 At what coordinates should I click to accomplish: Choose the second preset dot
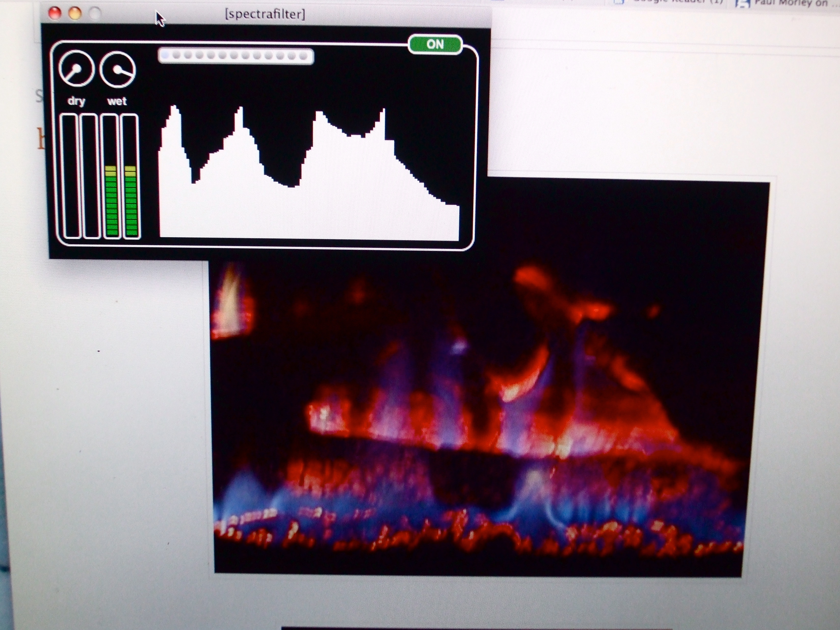click(x=176, y=56)
